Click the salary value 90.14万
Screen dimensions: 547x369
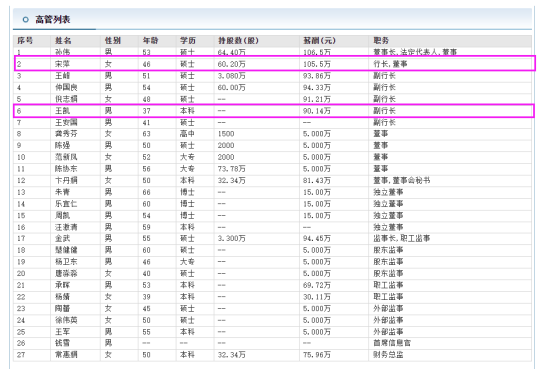[x=317, y=111]
